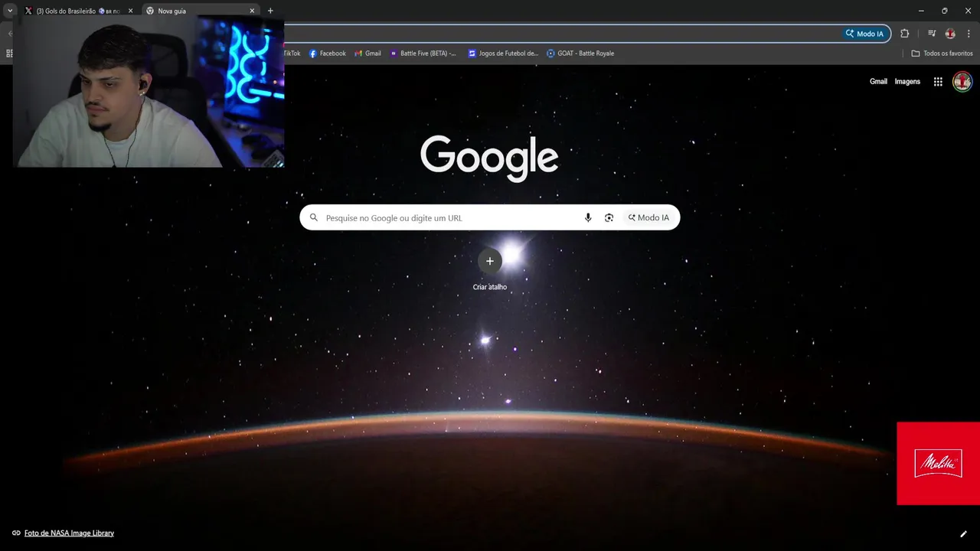Start voice search with microphone icon
Image resolution: width=980 pixels, height=551 pixels.
pyautogui.click(x=588, y=218)
